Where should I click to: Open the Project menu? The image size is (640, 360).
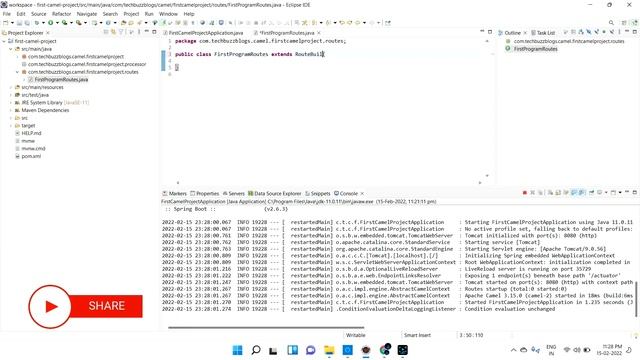tap(131, 14)
